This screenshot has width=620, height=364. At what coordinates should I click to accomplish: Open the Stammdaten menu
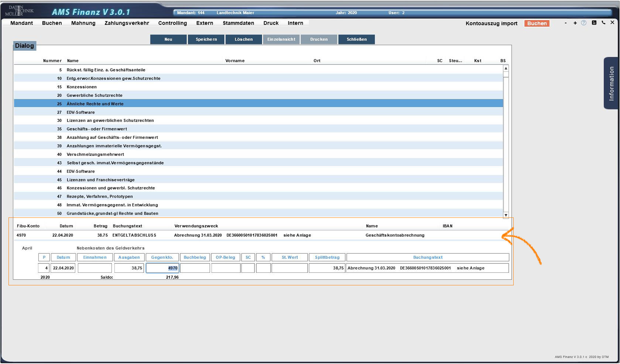click(x=238, y=23)
